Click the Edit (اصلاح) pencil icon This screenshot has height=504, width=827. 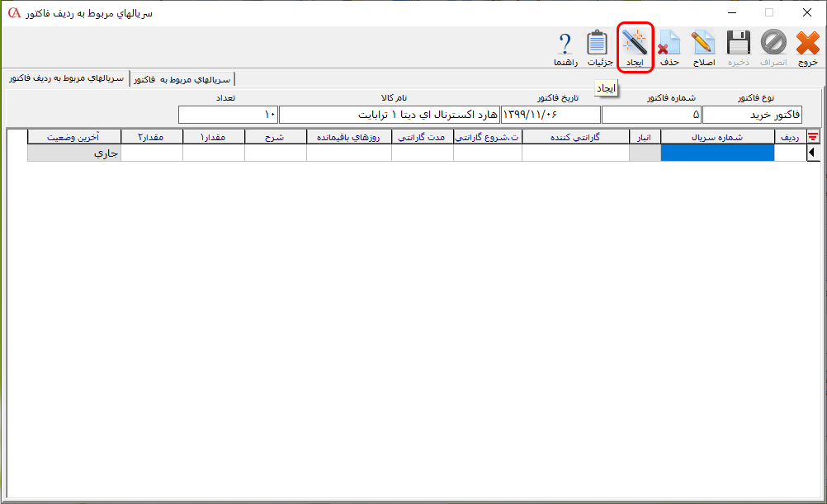click(703, 44)
